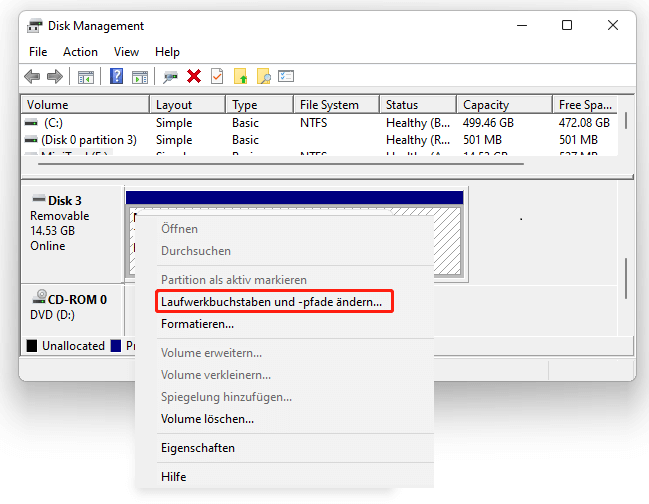Sort by the Free Spa... column header
This screenshot has width=649, height=504.
585,105
